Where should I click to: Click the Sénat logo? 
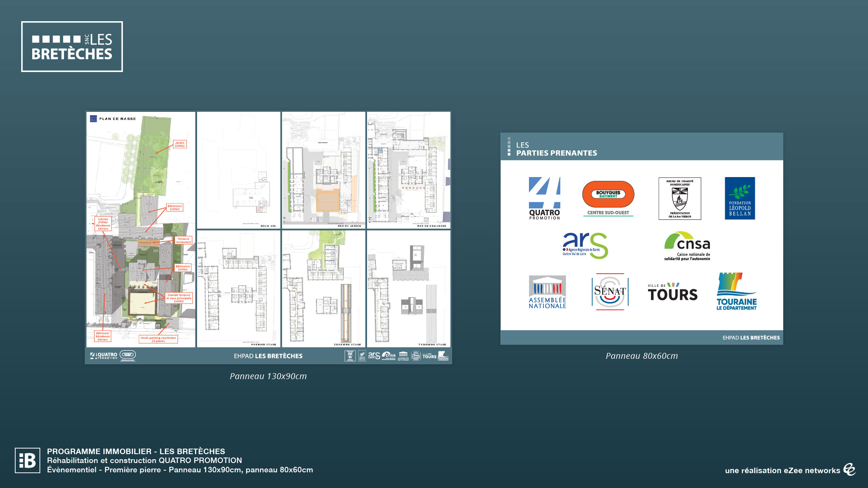[610, 291]
